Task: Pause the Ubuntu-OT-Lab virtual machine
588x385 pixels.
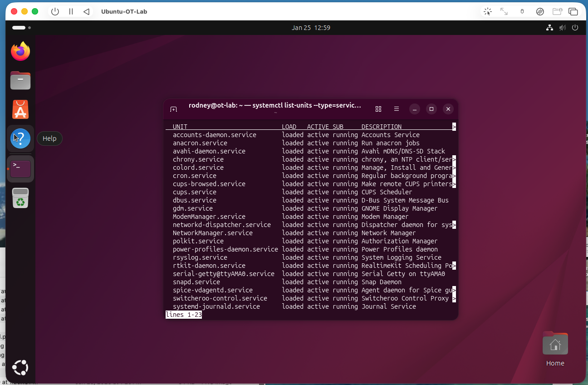Action: (71, 11)
